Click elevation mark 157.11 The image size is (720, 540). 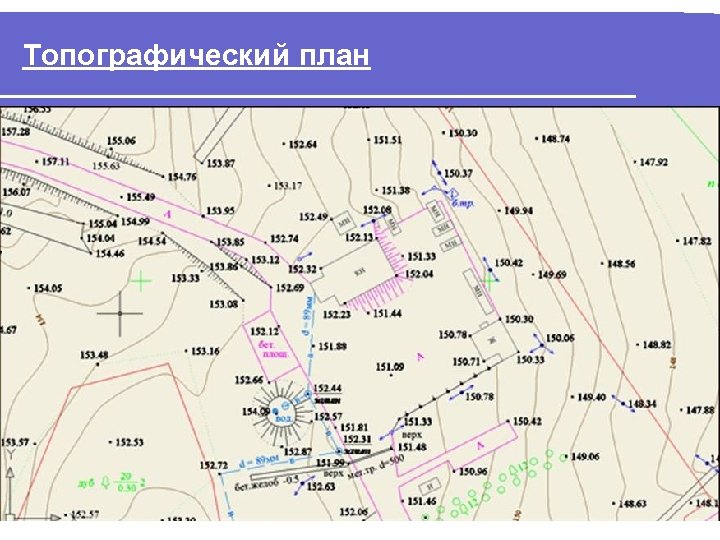55,162
